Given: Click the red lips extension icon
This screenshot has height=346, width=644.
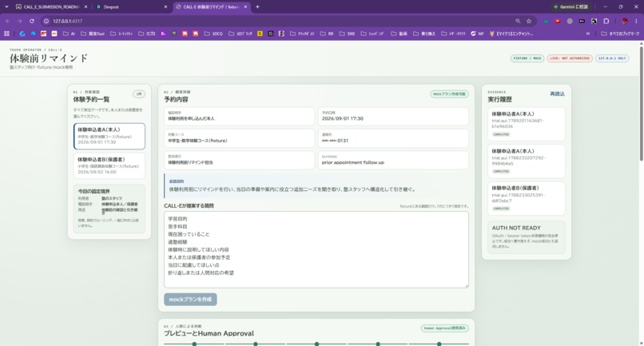Looking at the screenshot, I should click(558, 21).
